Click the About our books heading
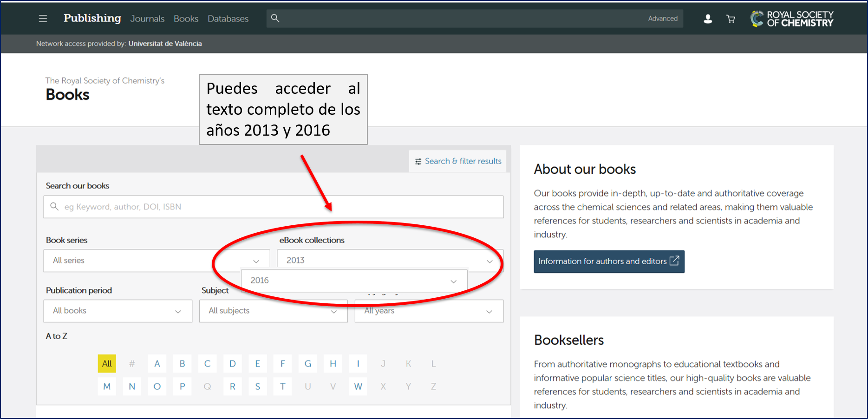Viewport: 868px width, 419px height. coord(585,169)
